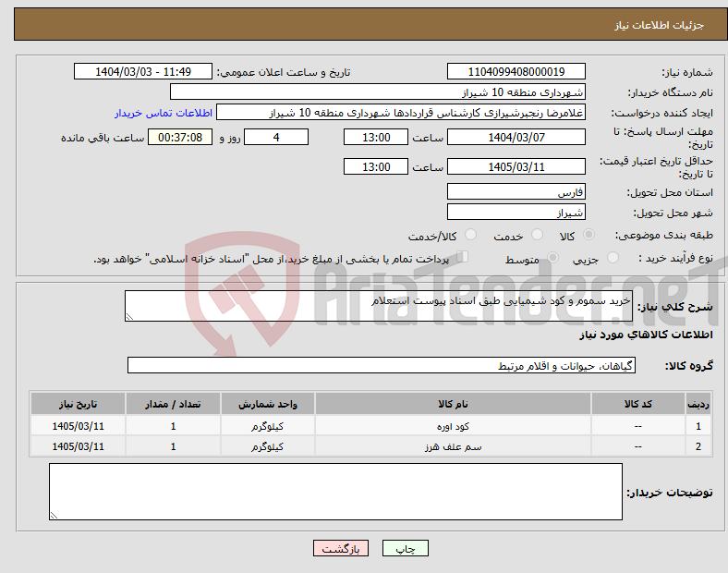This screenshot has height=573, width=728.
Task: Click the remaining time field 00:37:08
Action: tap(180, 137)
